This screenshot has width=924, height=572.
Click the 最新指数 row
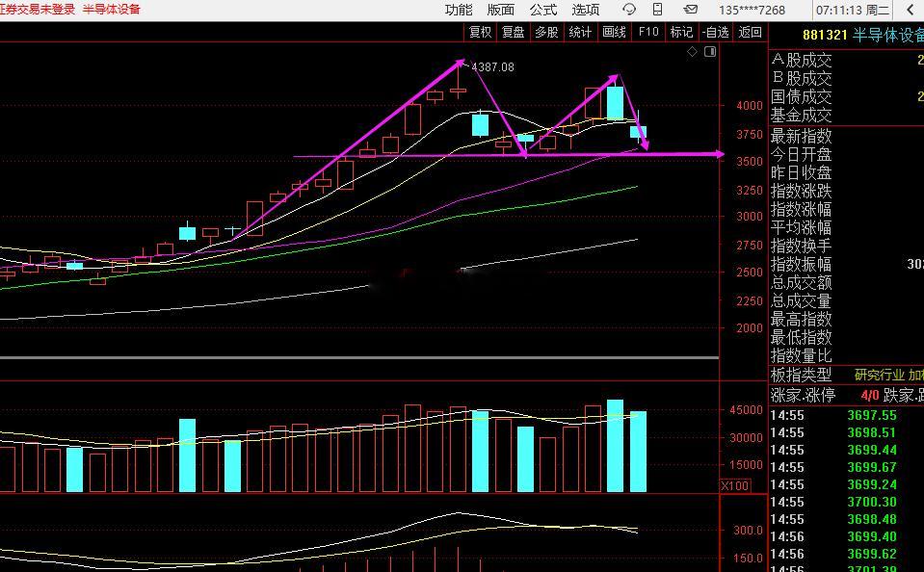[x=846, y=136]
